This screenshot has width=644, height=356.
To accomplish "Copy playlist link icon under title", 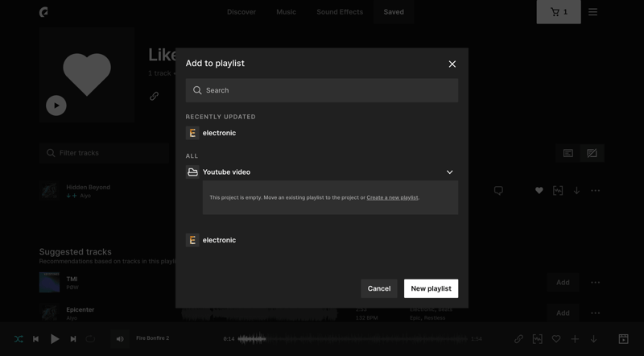I will [154, 96].
